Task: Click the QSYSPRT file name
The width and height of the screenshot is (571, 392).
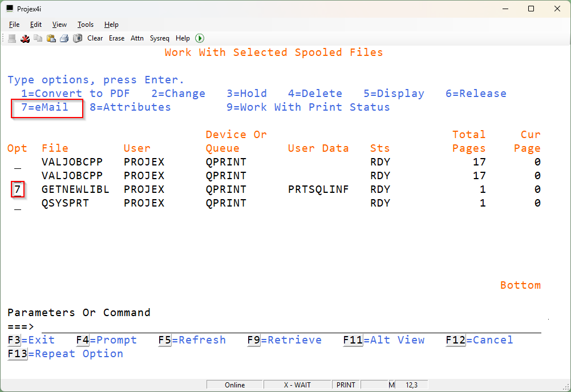Action: (65, 203)
